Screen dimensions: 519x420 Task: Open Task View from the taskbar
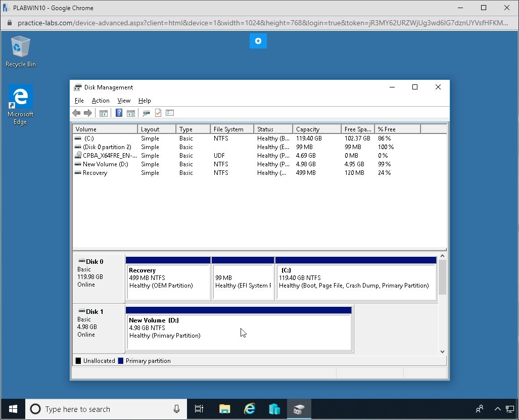[x=199, y=409]
